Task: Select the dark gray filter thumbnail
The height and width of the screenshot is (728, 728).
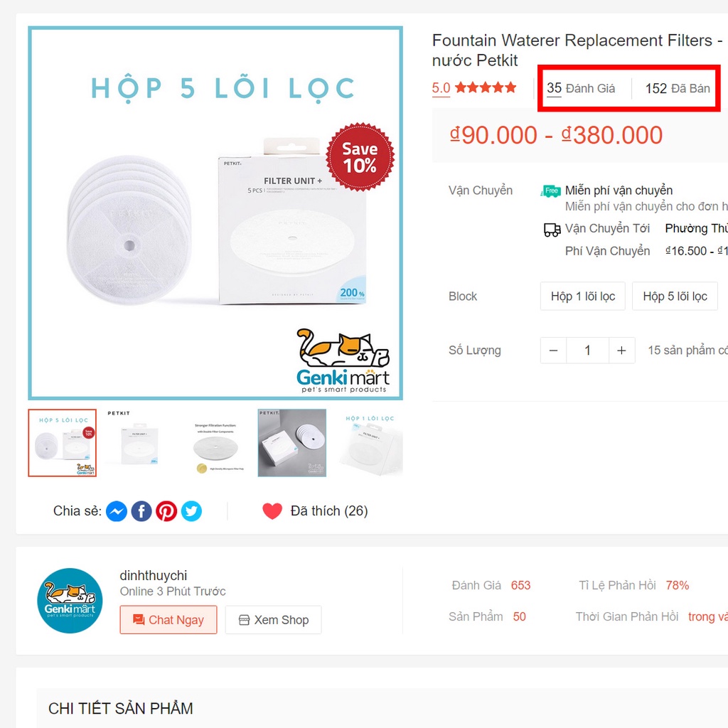Action: (x=291, y=443)
